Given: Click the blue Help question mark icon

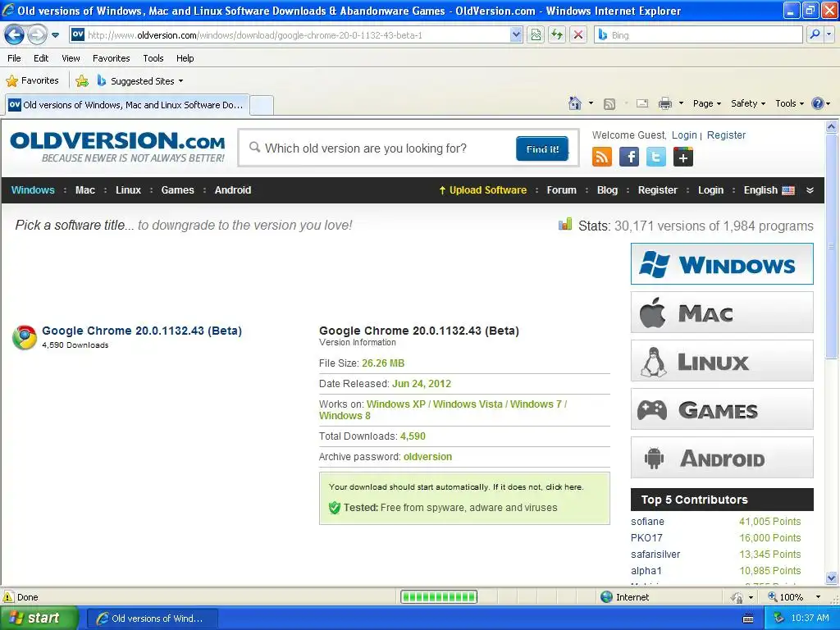Looking at the screenshot, I should coord(818,103).
